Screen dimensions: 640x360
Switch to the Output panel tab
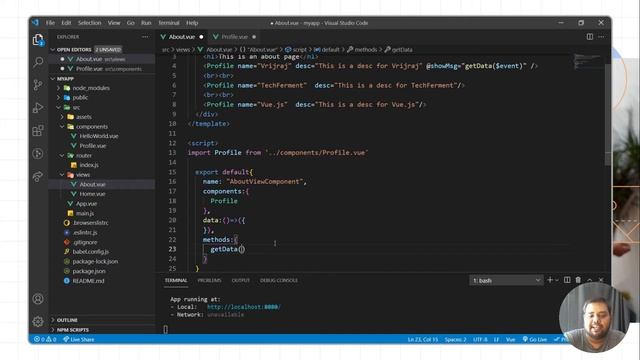pos(240,280)
